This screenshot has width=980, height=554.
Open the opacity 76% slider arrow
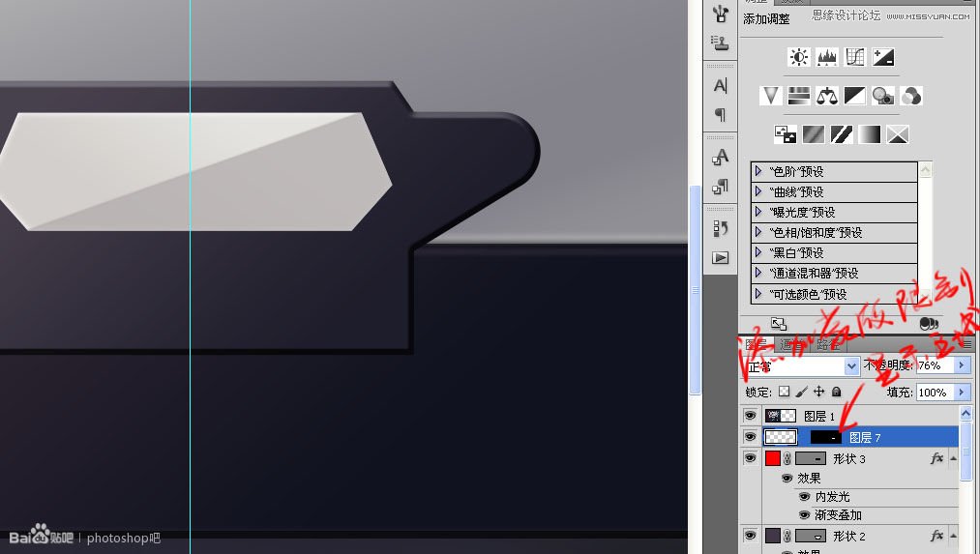[x=962, y=365]
